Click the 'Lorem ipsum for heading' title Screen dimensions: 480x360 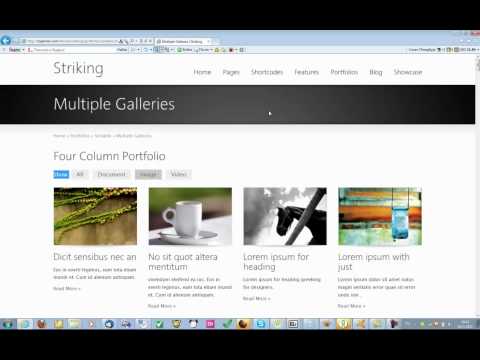[276, 262]
